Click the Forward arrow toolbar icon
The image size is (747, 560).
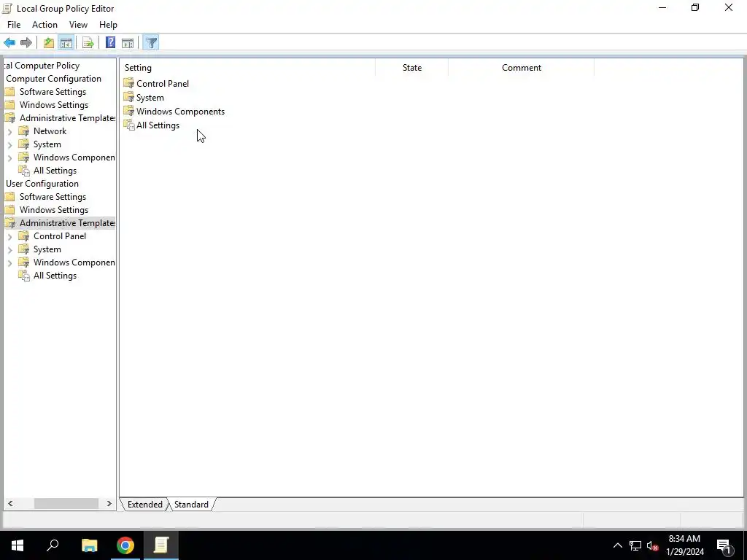[x=26, y=43]
